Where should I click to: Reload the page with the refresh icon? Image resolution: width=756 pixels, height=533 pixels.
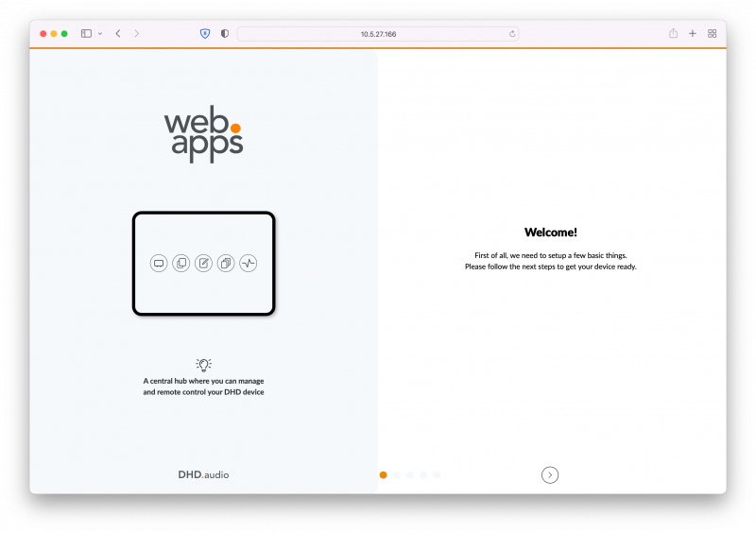(512, 34)
